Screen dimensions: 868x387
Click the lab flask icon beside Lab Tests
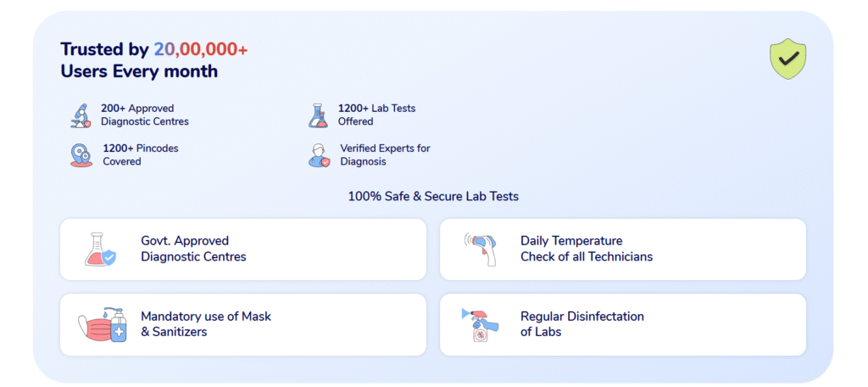(x=319, y=115)
